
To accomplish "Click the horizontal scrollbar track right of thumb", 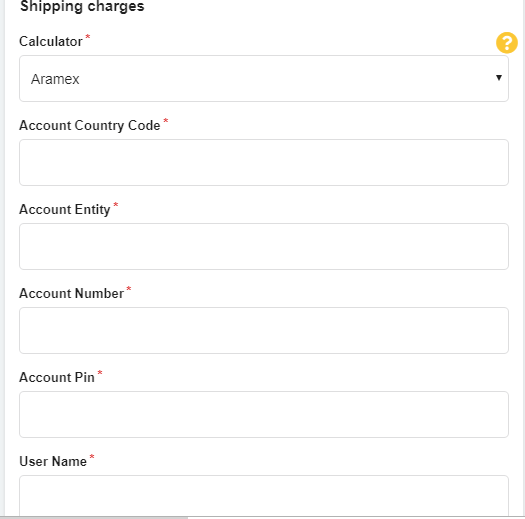I will pos(356,518).
